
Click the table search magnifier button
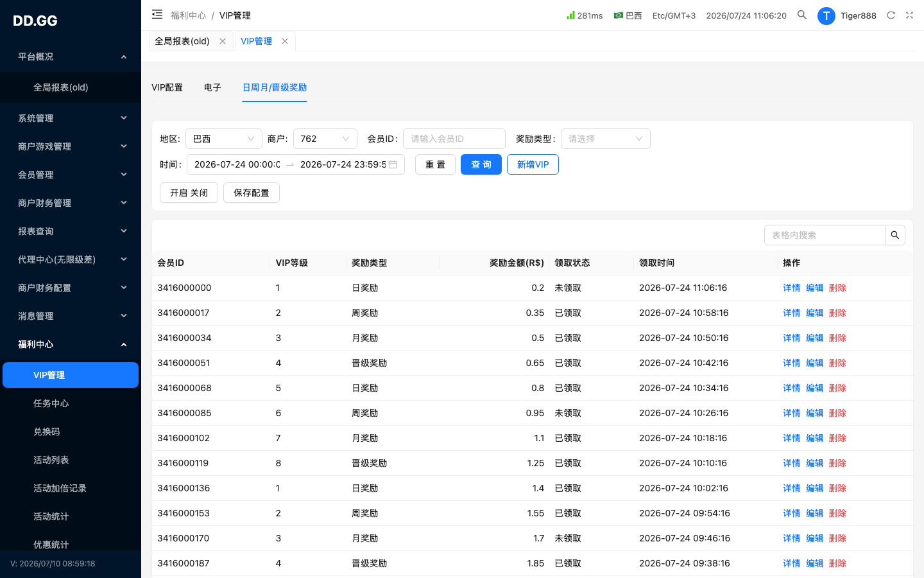(895, 235)
